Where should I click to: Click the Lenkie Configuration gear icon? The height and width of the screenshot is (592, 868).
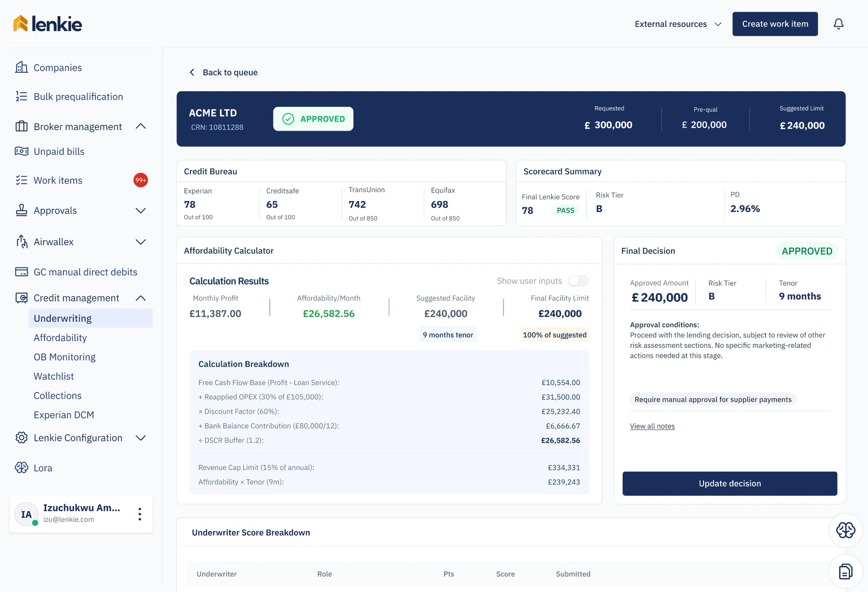21,437
